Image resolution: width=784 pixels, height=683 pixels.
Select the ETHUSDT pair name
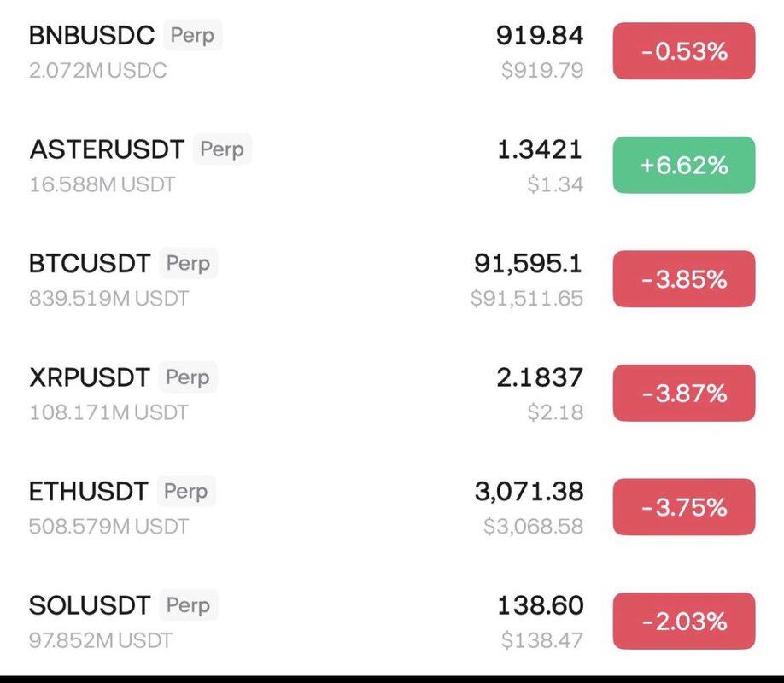coord(88,492)
